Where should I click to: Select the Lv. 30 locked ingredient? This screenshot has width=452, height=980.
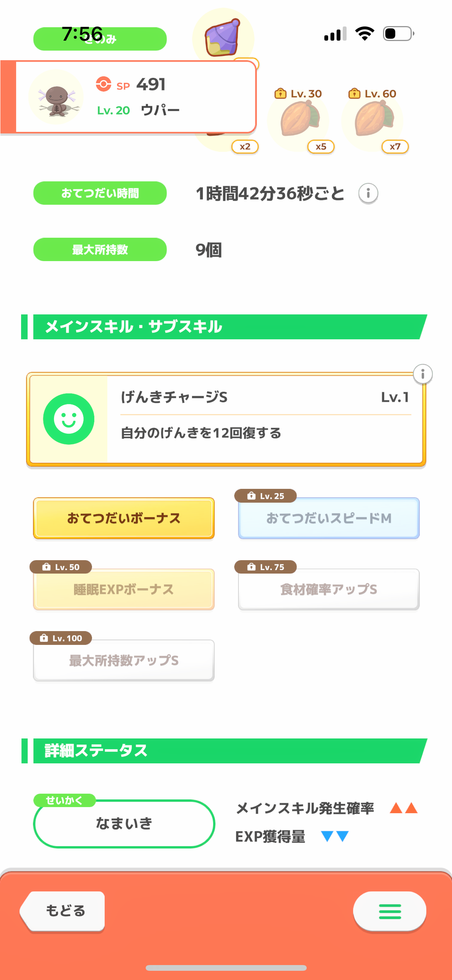point(299,120)
